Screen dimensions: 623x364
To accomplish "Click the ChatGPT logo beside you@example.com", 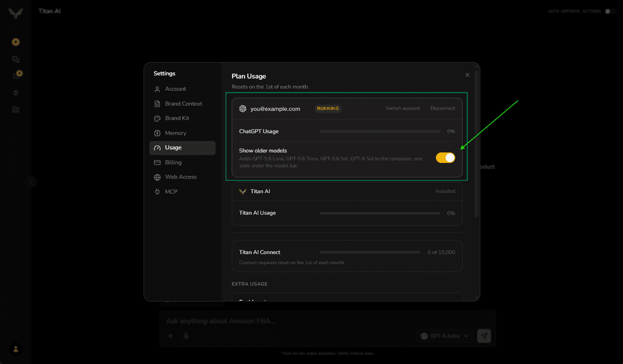I will [x=243, y=109].
